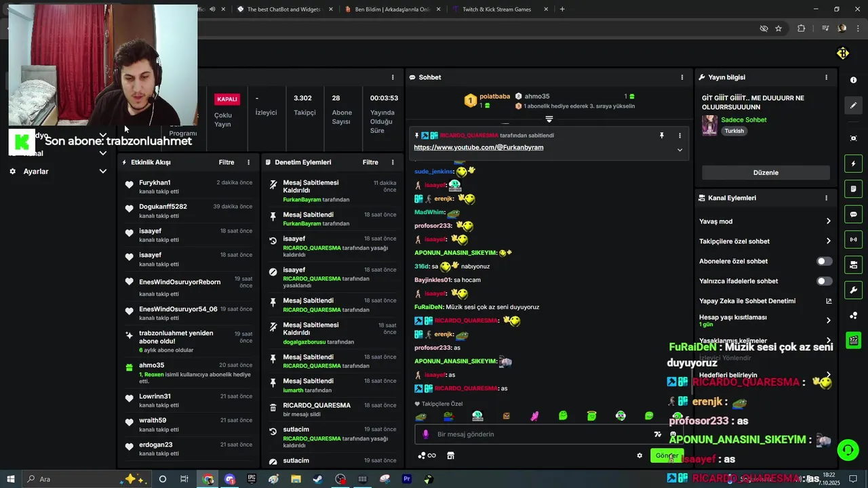This screenshot has height=488, width=868.
Task: Click the Düzenle button
Action: coord(766,173)
